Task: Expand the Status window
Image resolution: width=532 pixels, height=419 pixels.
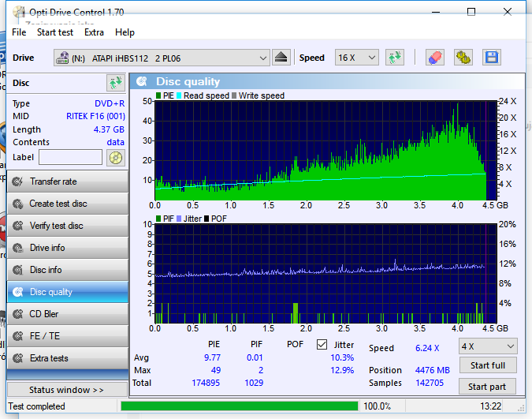Action: pyautogui.click(x=67, y=390)
